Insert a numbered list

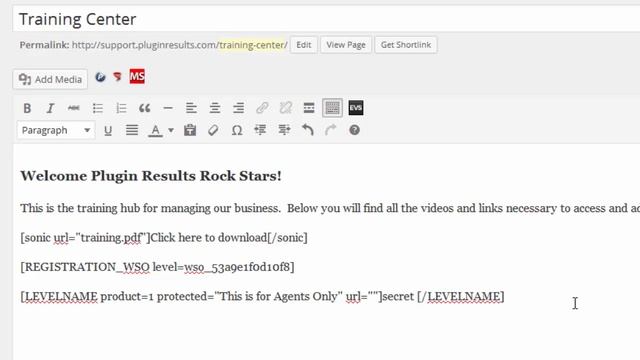click(121, 108)
